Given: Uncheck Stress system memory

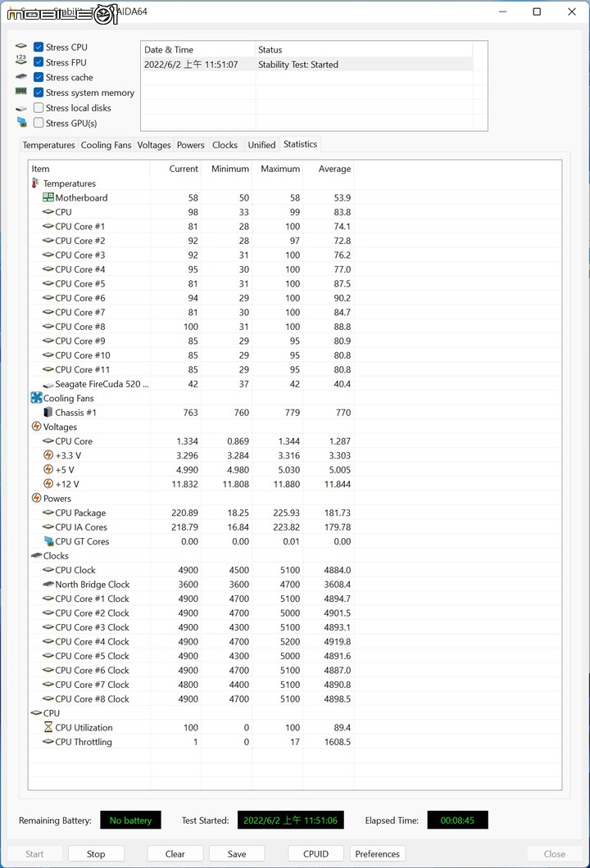Looking at the screenshot, I should 39,93.
